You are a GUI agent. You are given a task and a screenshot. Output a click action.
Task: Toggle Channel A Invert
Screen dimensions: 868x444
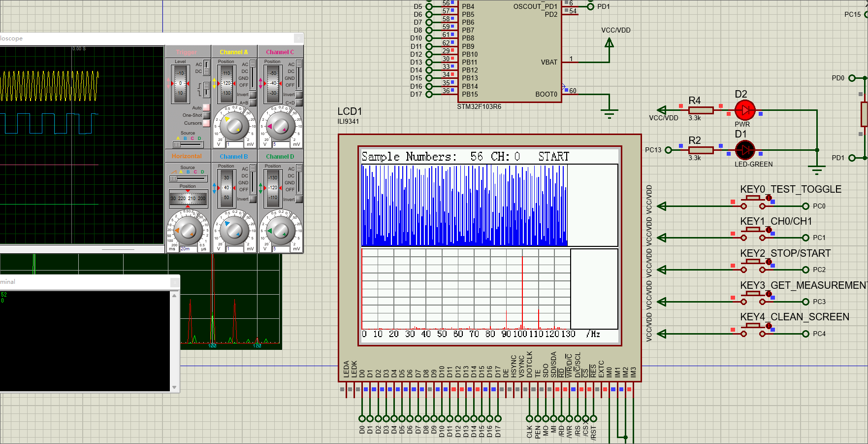tap(253, 95)
